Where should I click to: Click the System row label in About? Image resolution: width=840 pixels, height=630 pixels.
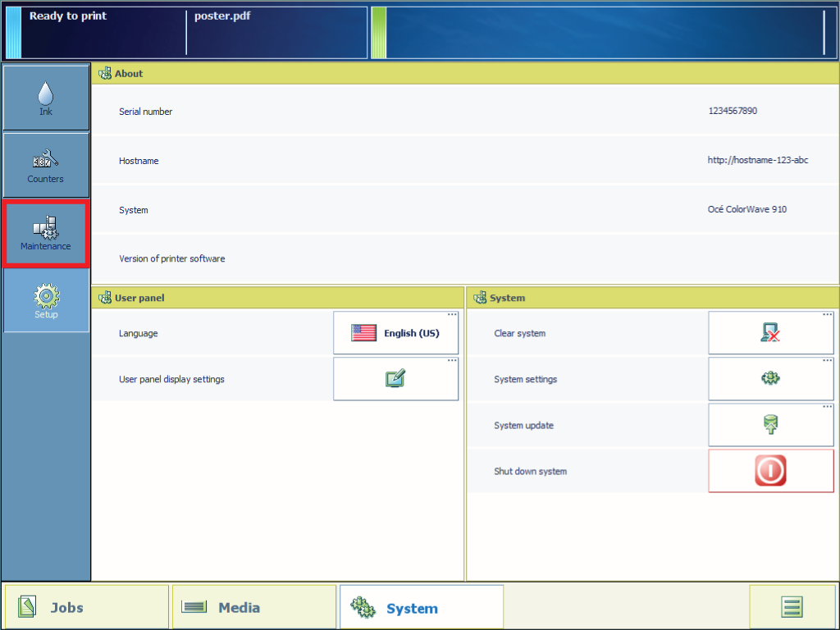click(x=134, y=210)
